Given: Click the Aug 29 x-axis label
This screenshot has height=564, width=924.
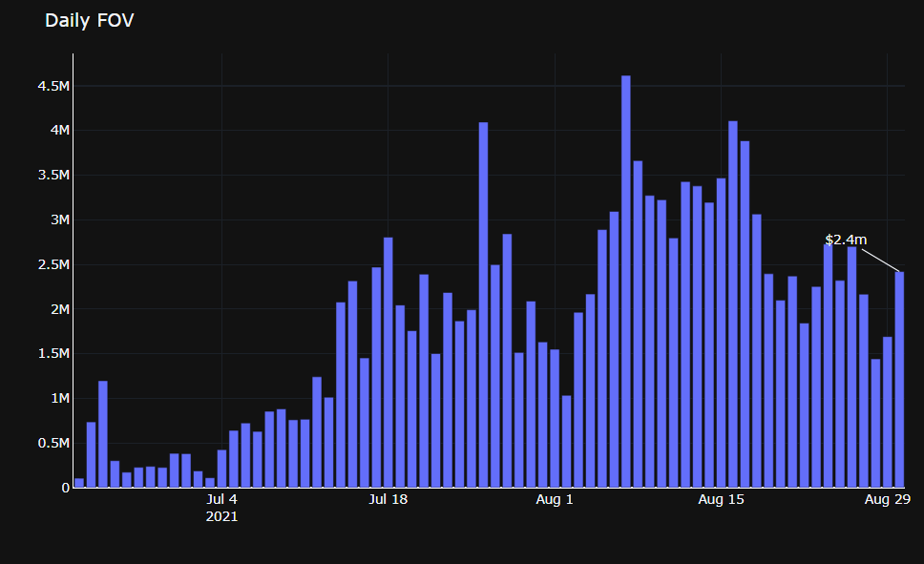Looking at the screenshot, I should click(x=888, y=499).
